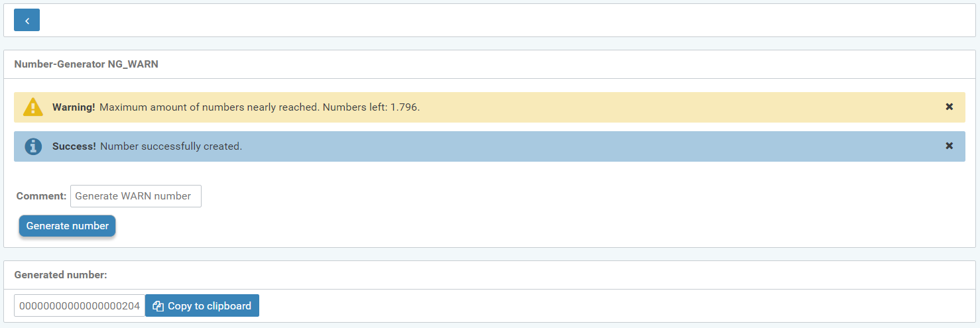Viewport: 980px width, 328px height.
Task: Click the bold Warning! label
Action: tap(74, 107)
